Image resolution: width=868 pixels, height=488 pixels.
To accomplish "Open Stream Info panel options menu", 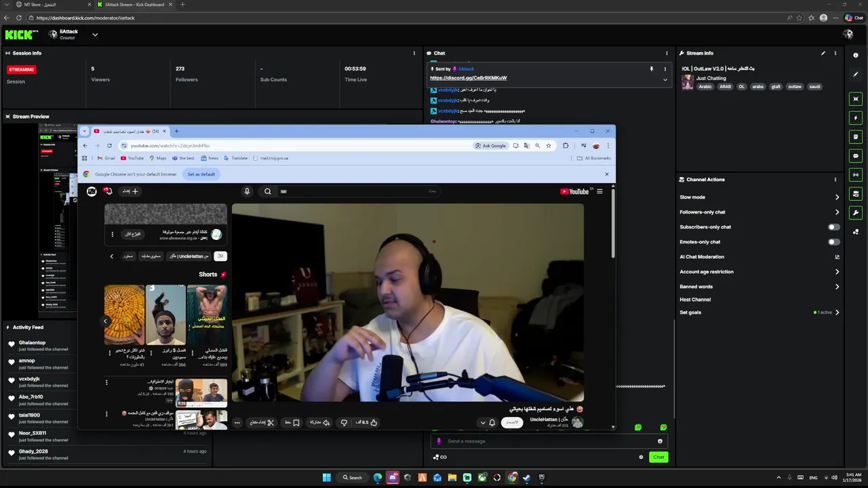I will pyautogui.click(x=835, y=53).
